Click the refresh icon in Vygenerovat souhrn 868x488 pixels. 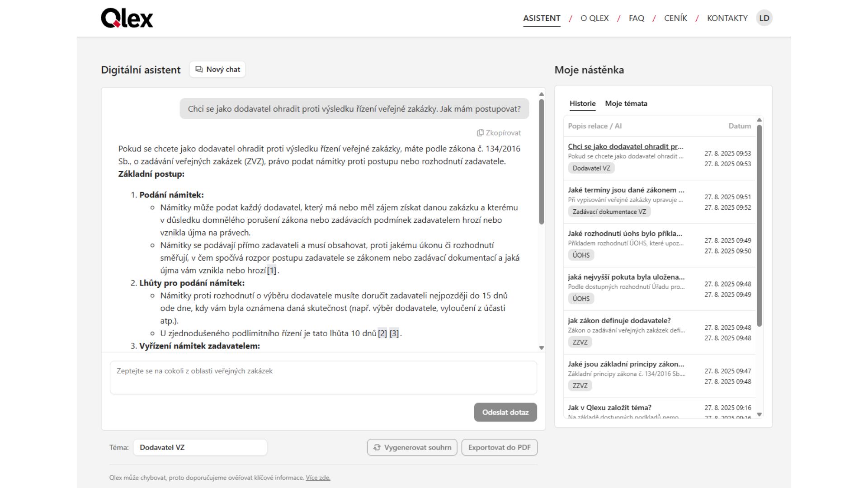coord(377,447)
